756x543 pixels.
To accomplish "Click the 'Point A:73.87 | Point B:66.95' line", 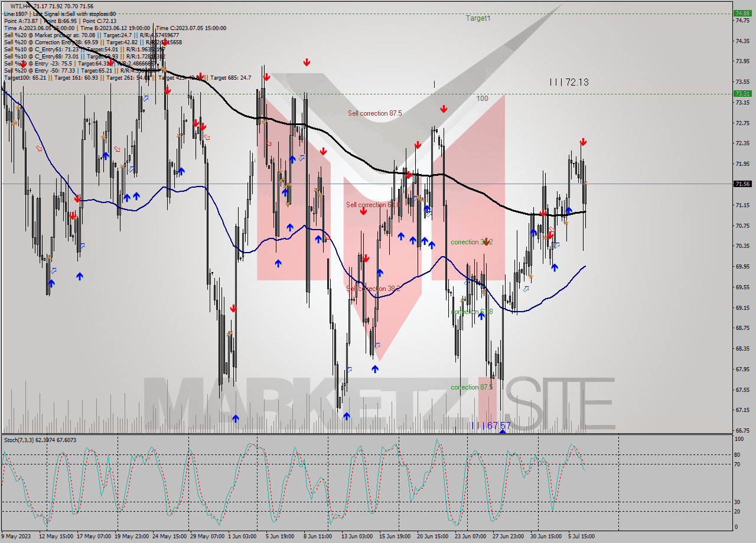I will pos(60,21).
